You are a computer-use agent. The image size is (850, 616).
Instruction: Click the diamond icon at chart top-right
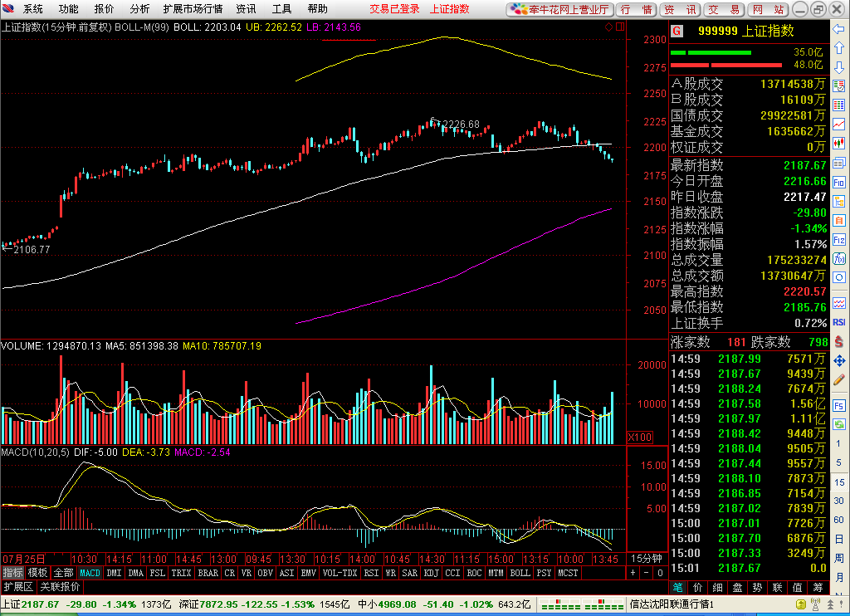608,27
